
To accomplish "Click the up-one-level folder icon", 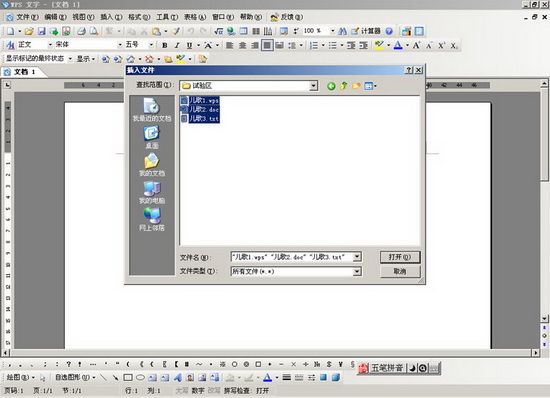I will click(x=343, y=86).
